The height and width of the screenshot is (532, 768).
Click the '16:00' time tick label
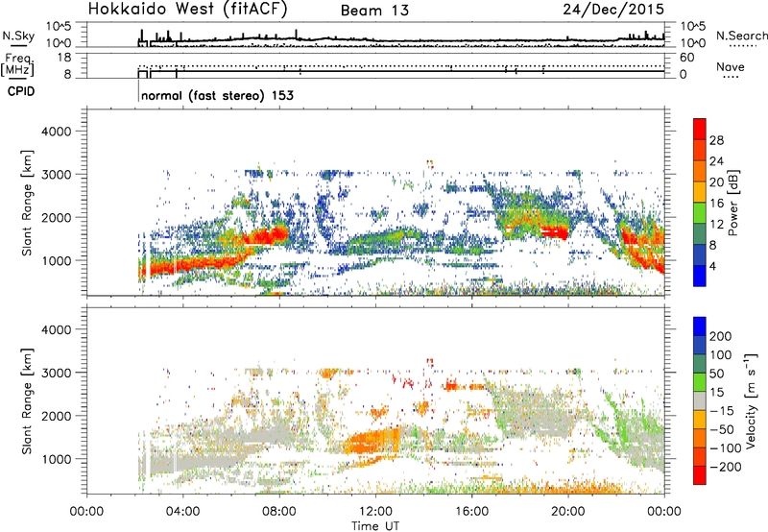click(x=471, y=512)
